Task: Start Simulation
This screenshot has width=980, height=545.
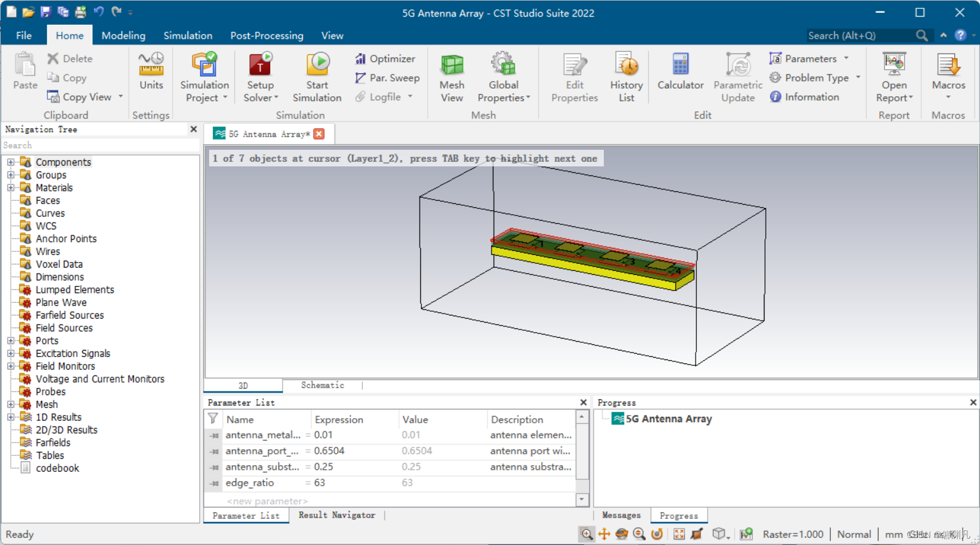Action: (317, 76)
